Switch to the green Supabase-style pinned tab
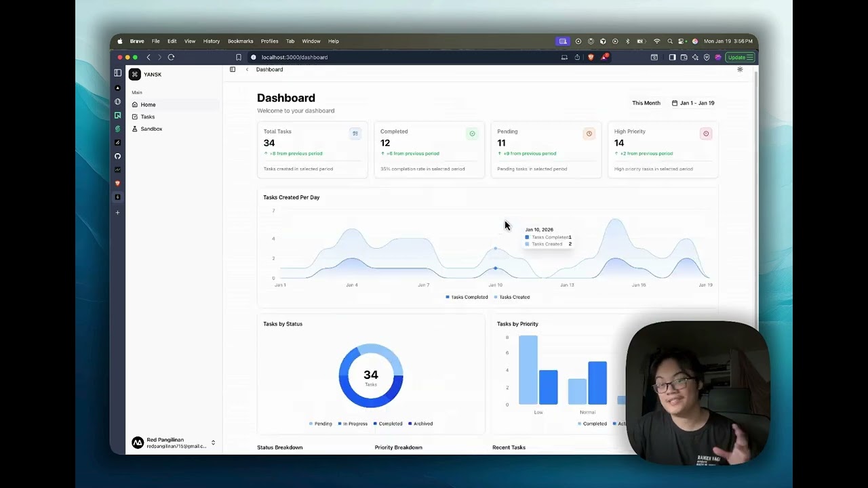 click(x=117, y=129)
